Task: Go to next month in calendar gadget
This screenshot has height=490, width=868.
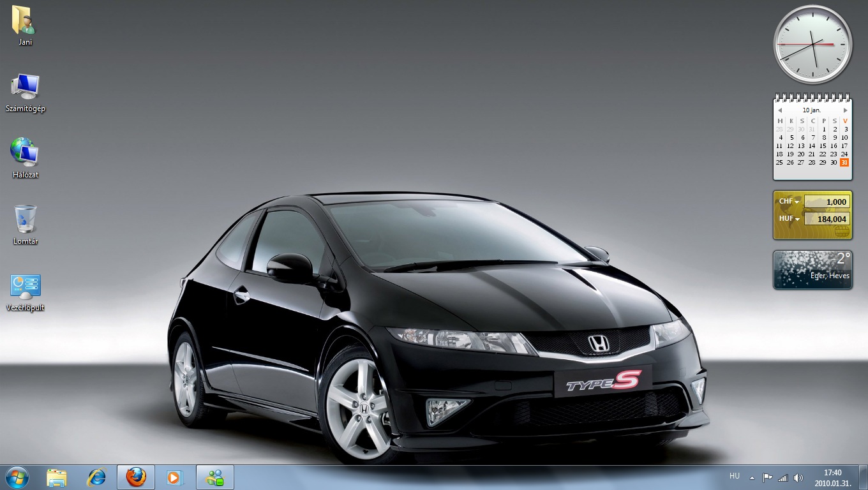Action: [846, 110]
